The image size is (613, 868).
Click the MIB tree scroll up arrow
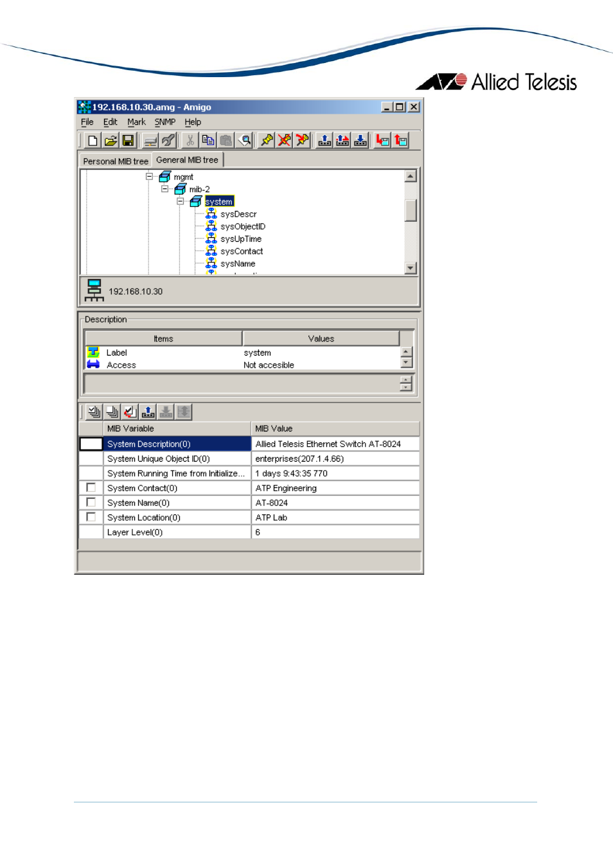(x=411, y=176)
